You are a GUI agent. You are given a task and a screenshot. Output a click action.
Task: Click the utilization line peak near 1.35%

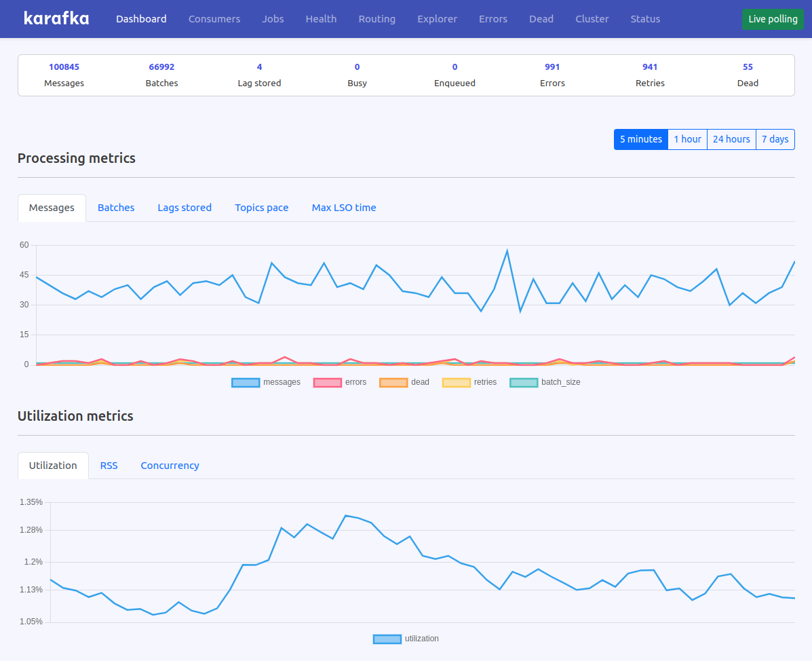pyautogui.click(x=346, y=516)
